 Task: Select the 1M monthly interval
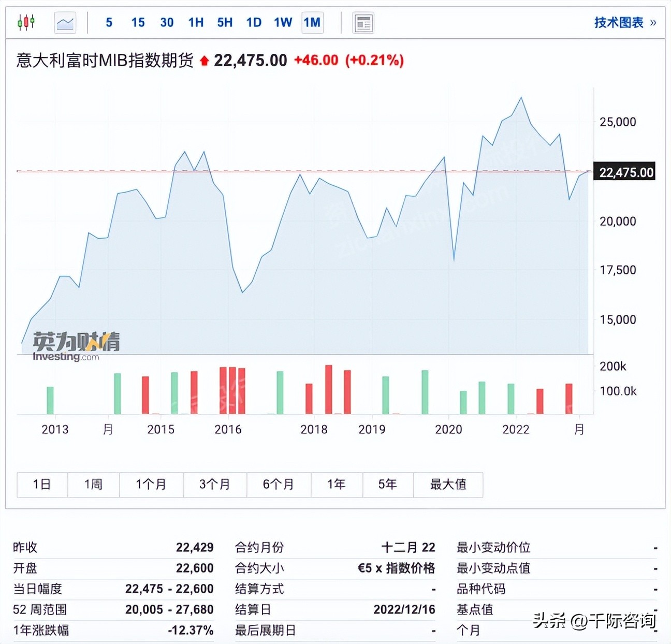click(x=312, y=22)
